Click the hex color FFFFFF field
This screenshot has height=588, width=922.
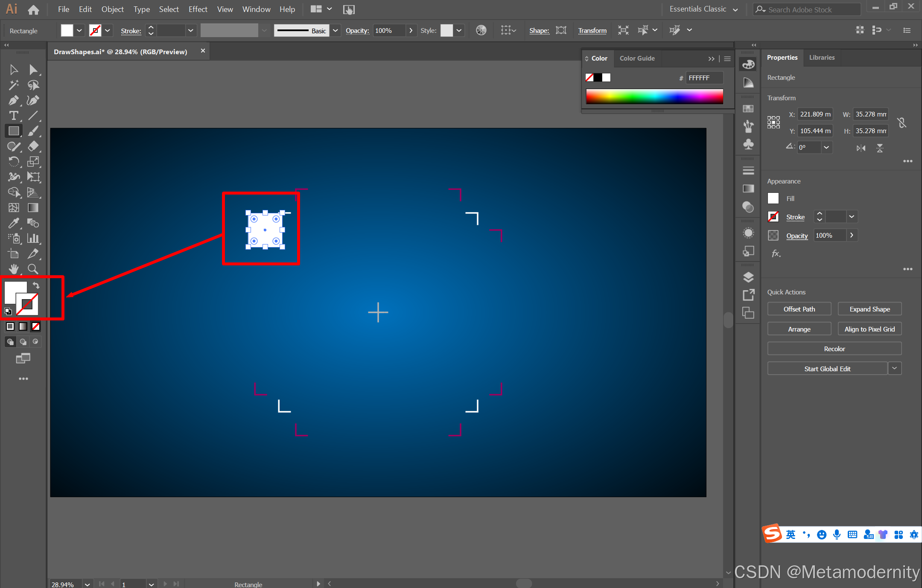pos(703,78)
